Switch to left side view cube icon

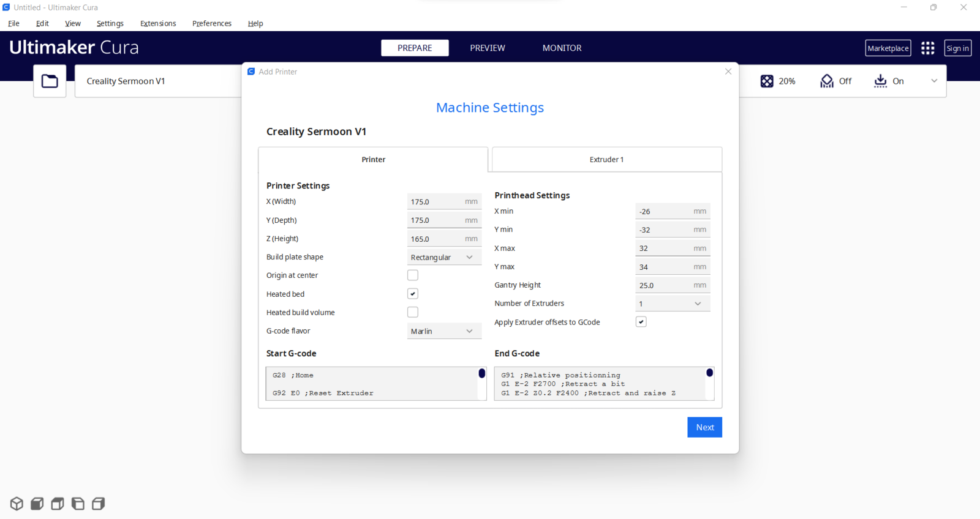[x=78, y=504]
